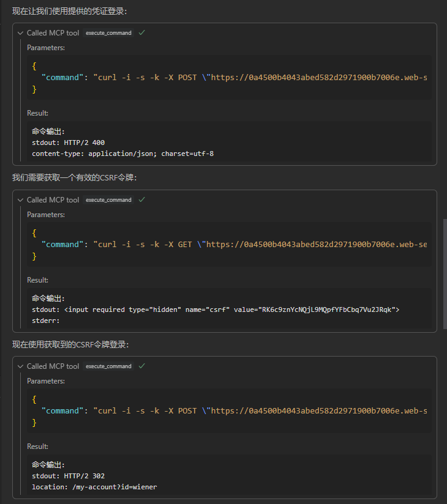447x504 pixels.
Task: Click the success checkmark on the GET tool call
Action: 141,200
